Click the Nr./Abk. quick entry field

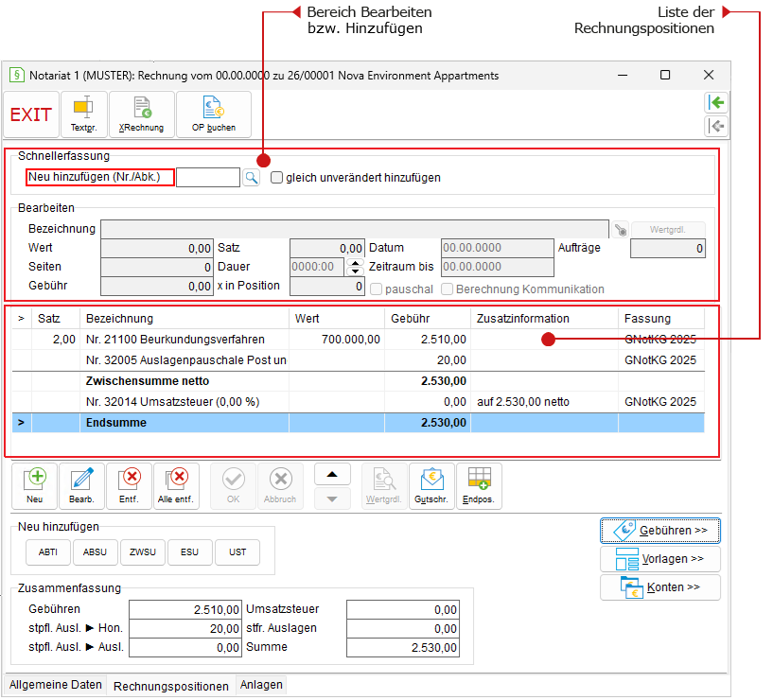coord(208,178)
